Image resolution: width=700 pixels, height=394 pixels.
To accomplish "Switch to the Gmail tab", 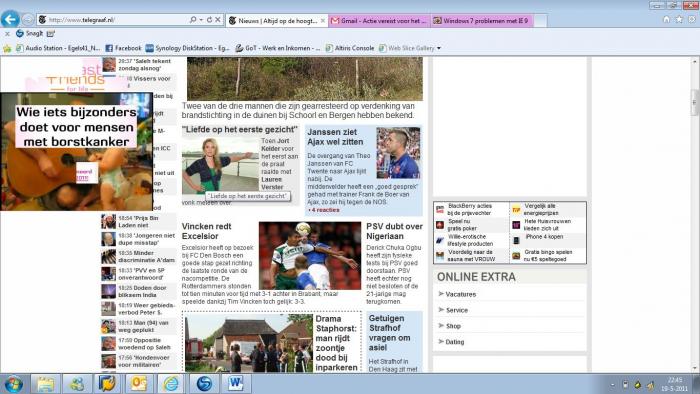I will pyautogui.click(x=379, y=21).
